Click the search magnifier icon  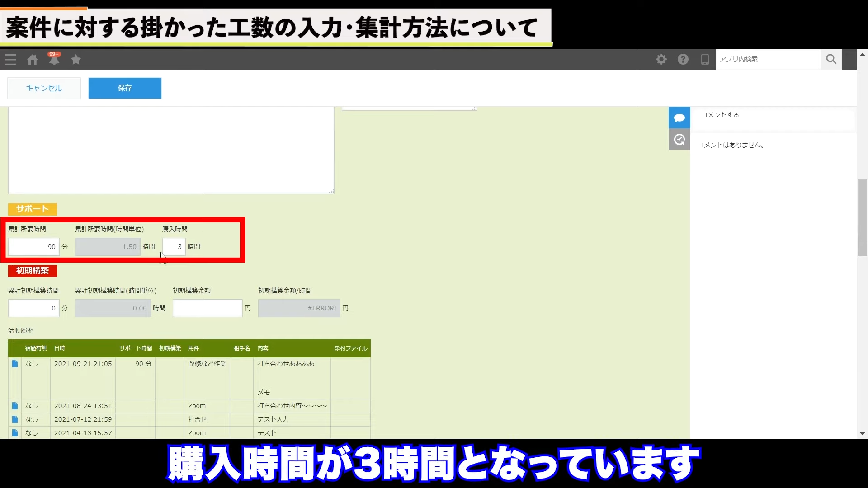coord(831,59)
